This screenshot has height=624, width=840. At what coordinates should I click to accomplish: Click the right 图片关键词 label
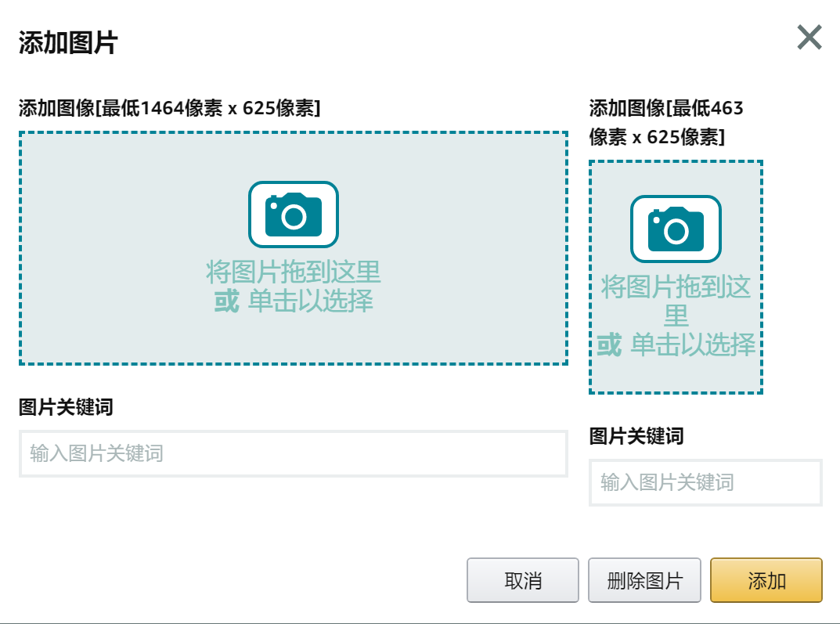[636, 436]
